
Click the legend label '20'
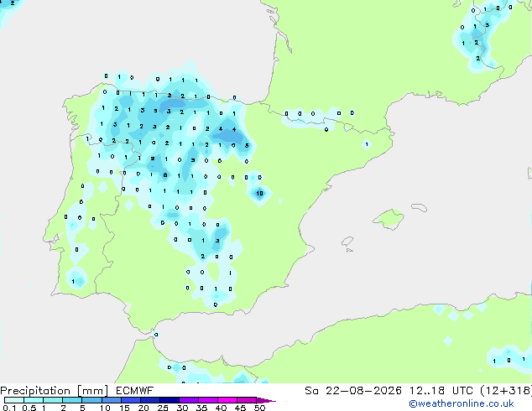pos(143,408)
